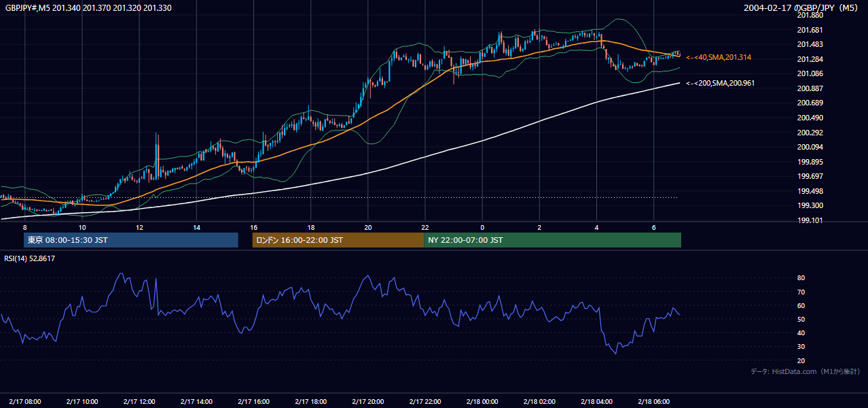Click RSI scale value 60
Image resolution: width=868 pixels, height=408 pixels.
[801, 305]
